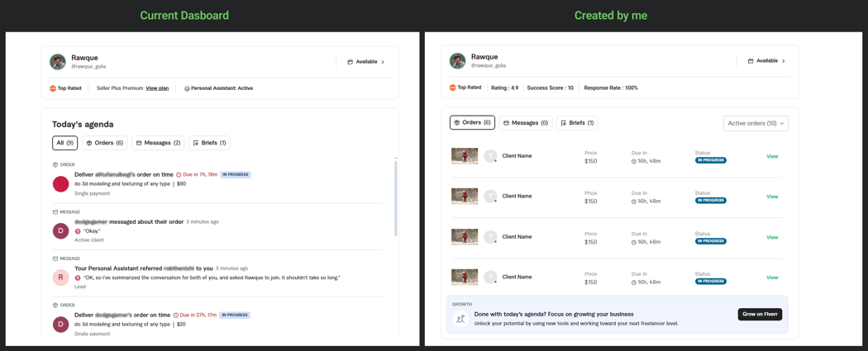
Task: Click the red avatar of the first order
Action: point(61,184)
